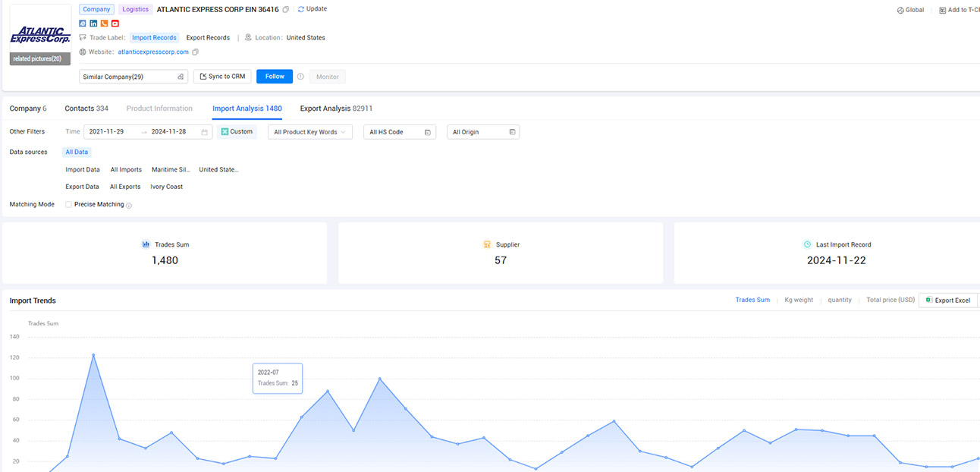The image size is (980, 472).
Task: Filter by Ivory Coast source
Action: 166,187
